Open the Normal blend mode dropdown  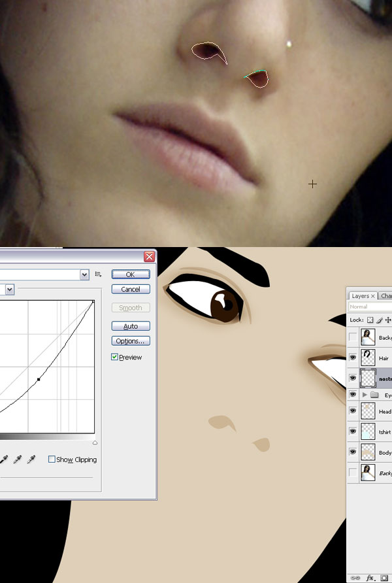click(370, 307)
